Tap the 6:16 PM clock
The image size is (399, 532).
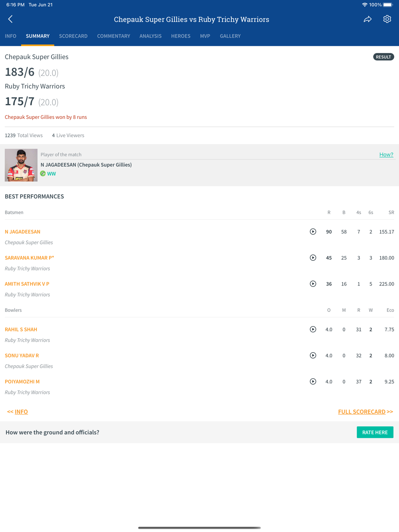point(15,5)
